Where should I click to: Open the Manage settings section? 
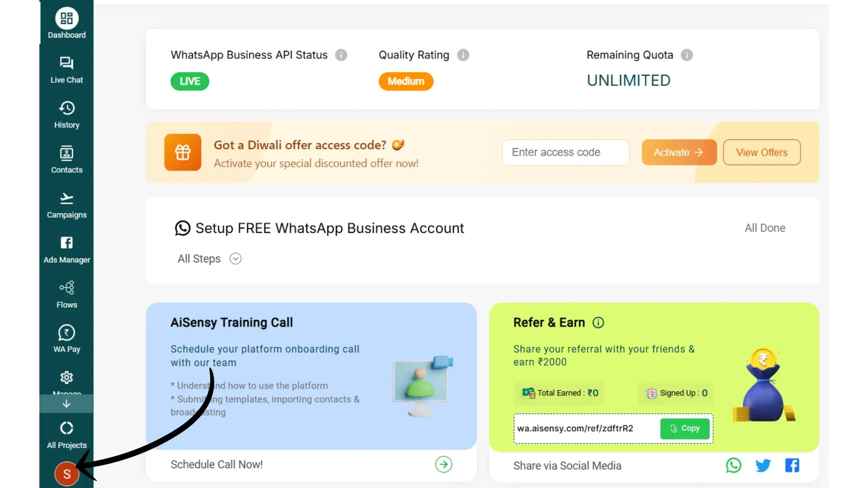tap(66, 382)
